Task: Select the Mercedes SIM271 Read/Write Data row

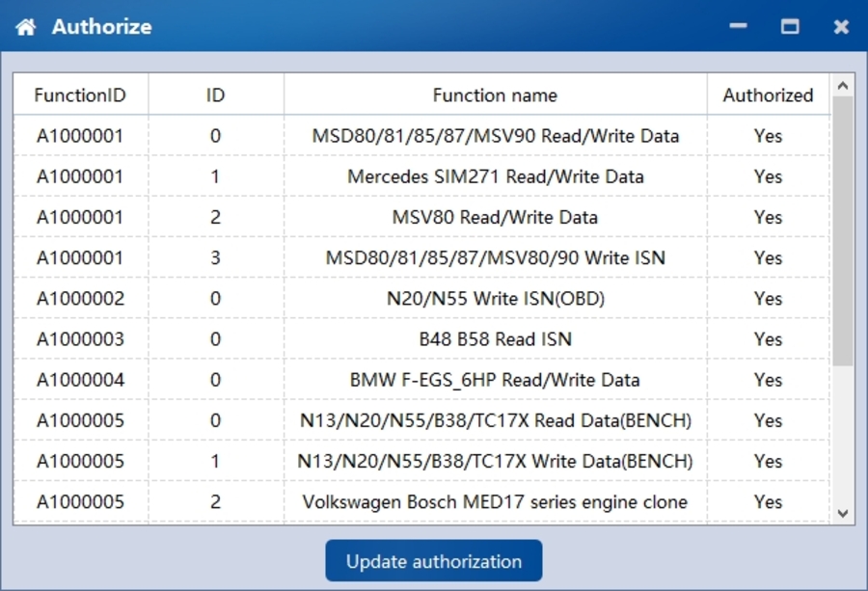Action: click(x=495, y=176)
